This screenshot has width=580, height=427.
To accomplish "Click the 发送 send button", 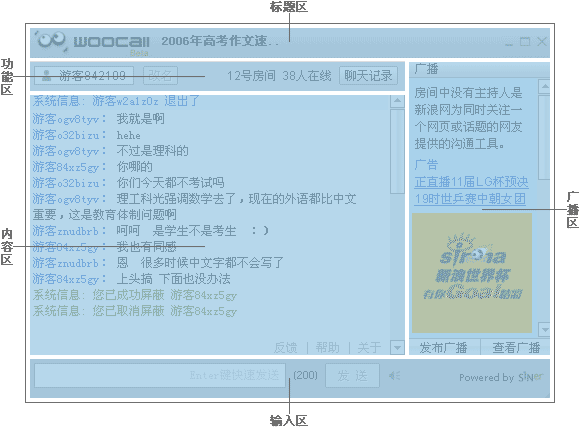I will pos(352,376).
